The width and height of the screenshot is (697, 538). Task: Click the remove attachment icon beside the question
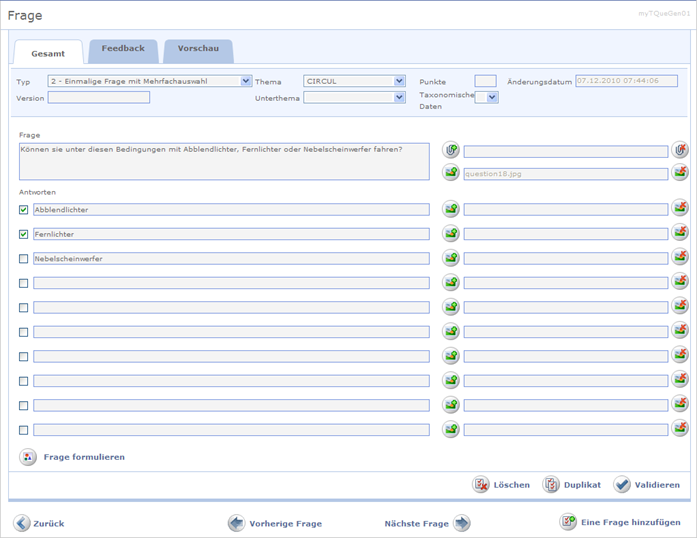680,150
